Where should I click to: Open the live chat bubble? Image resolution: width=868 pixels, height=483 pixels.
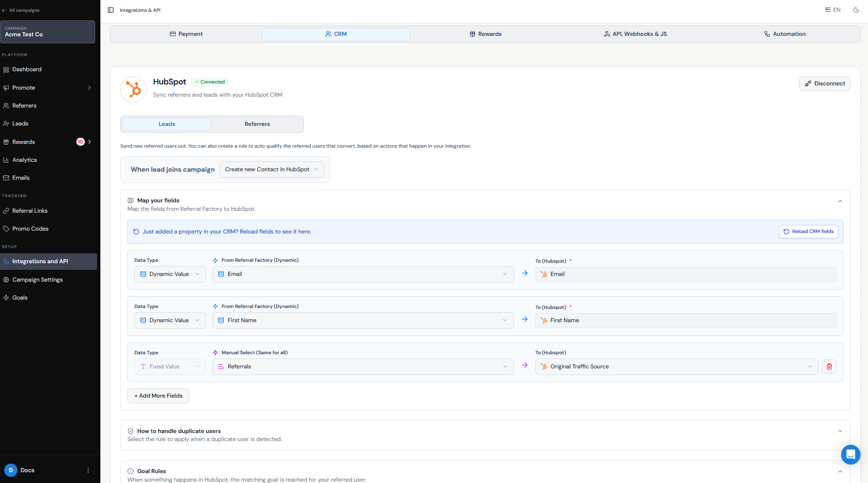click(x=851, y=454)
